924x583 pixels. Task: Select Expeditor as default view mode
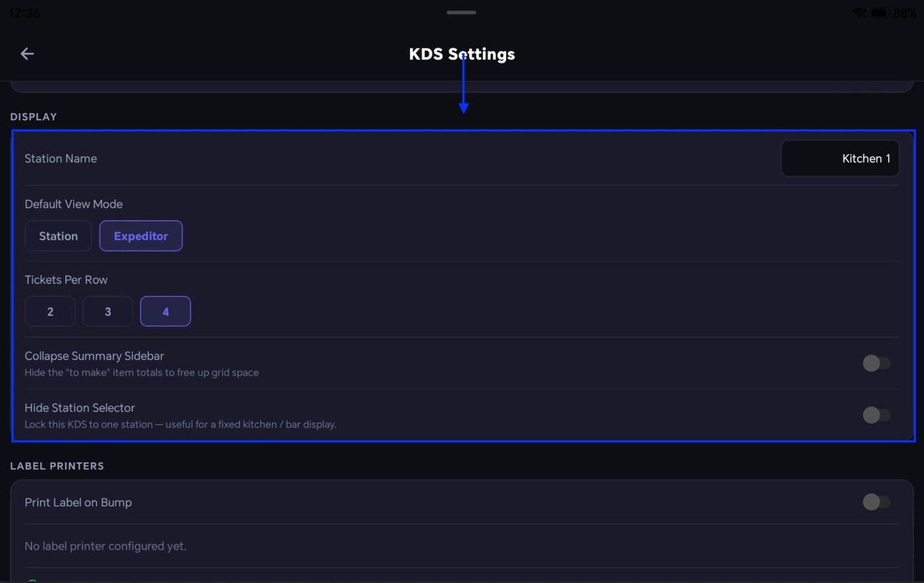tap(141, 236)
